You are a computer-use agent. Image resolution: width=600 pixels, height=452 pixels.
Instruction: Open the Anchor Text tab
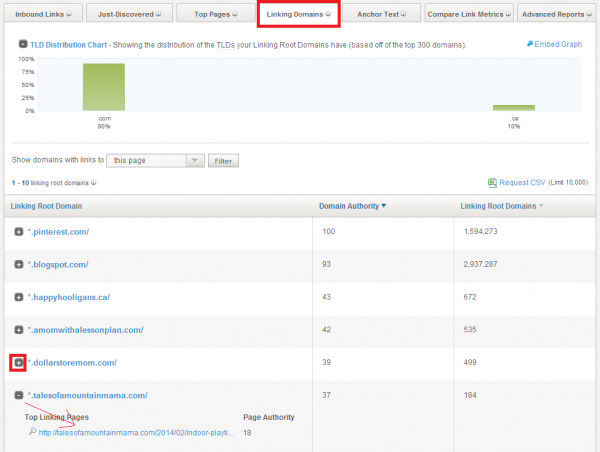[382, 14]
